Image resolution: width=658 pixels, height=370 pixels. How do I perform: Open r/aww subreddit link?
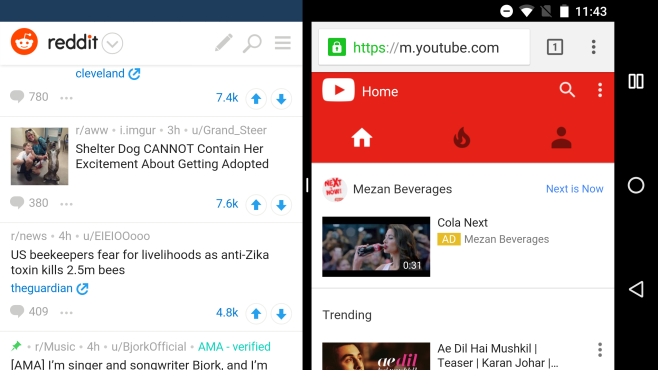click(x=92, y=130)
